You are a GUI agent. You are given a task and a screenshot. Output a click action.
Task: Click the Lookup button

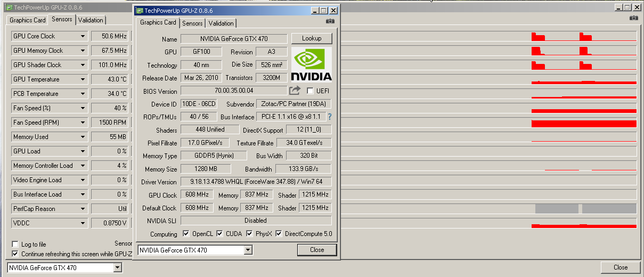[x=312, y=38]
